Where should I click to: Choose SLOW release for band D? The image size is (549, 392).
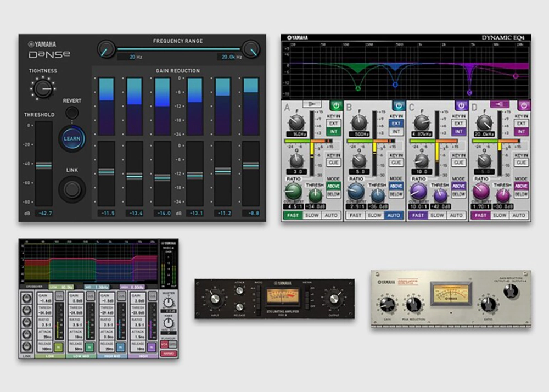(x=500, y=216)
